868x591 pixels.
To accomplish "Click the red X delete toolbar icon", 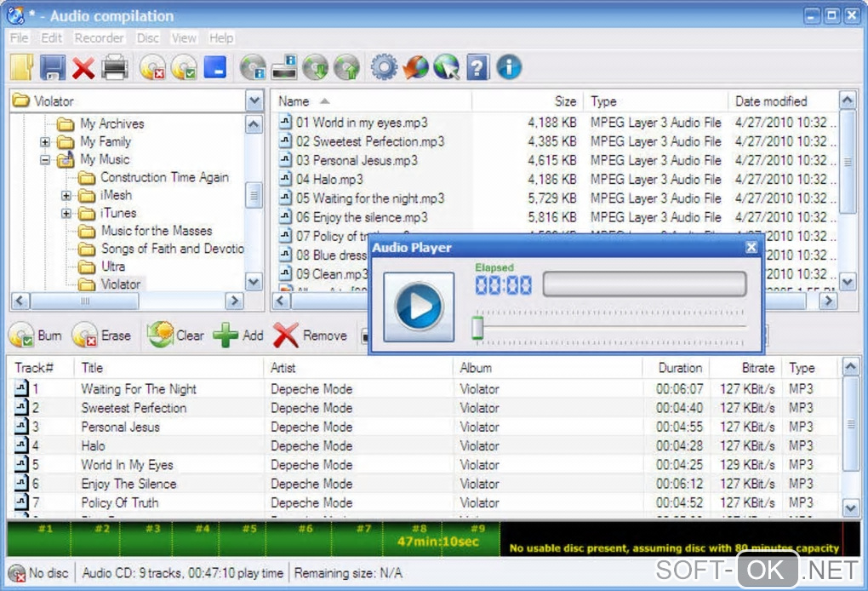I will click(83, 67).
